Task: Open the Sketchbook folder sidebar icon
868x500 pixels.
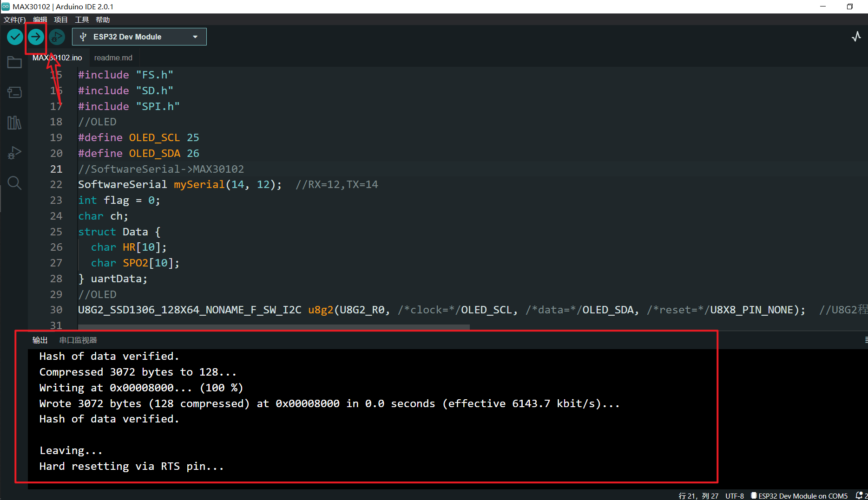Action: [14, 62]
